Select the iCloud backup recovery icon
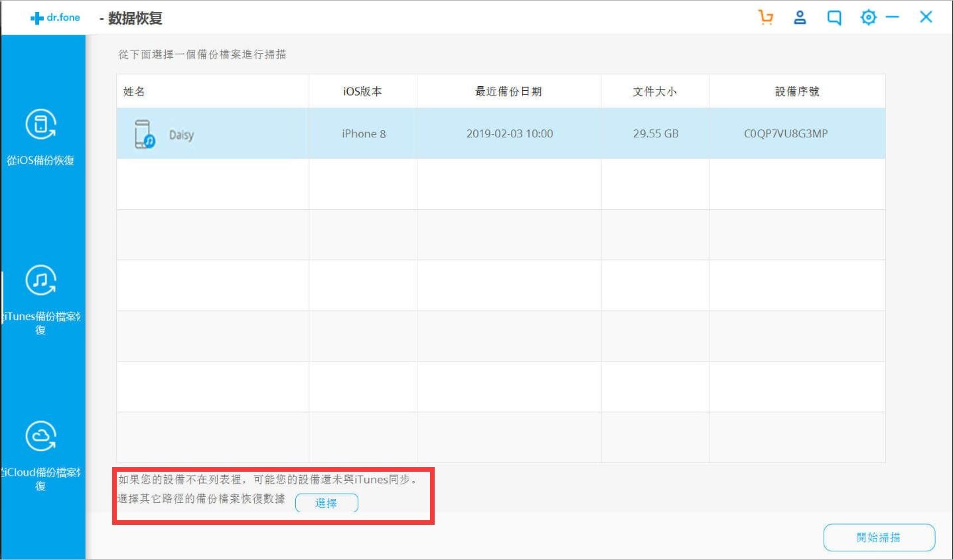The image size is (953, 560). pyautogui.click(x=40, y=437)
